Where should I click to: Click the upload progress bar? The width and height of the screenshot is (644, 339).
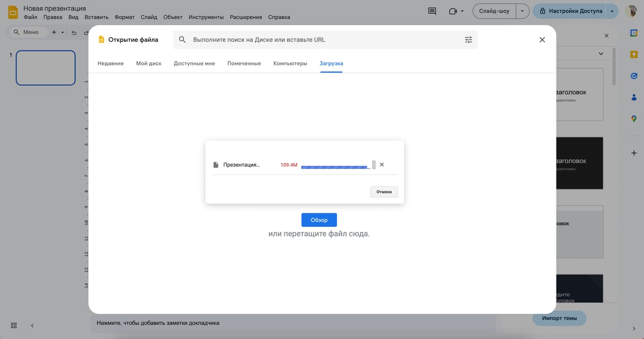pyautogui.click(x=336, y=167)
